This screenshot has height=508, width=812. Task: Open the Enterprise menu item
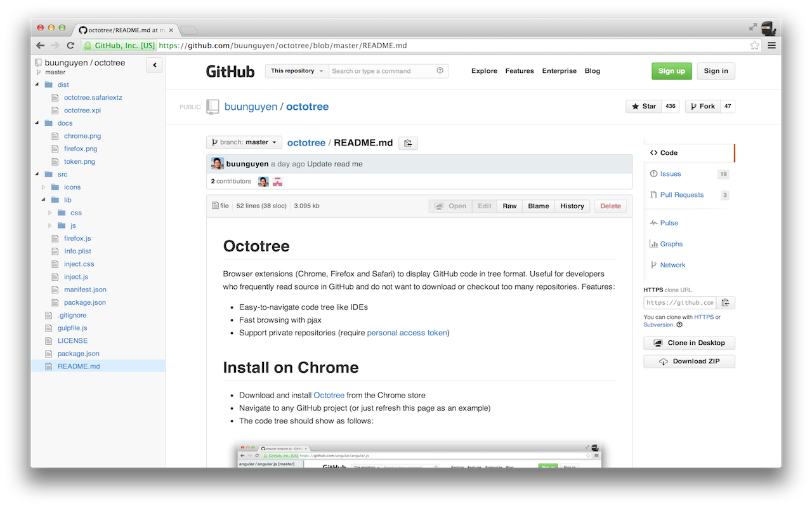pos(560,71)
